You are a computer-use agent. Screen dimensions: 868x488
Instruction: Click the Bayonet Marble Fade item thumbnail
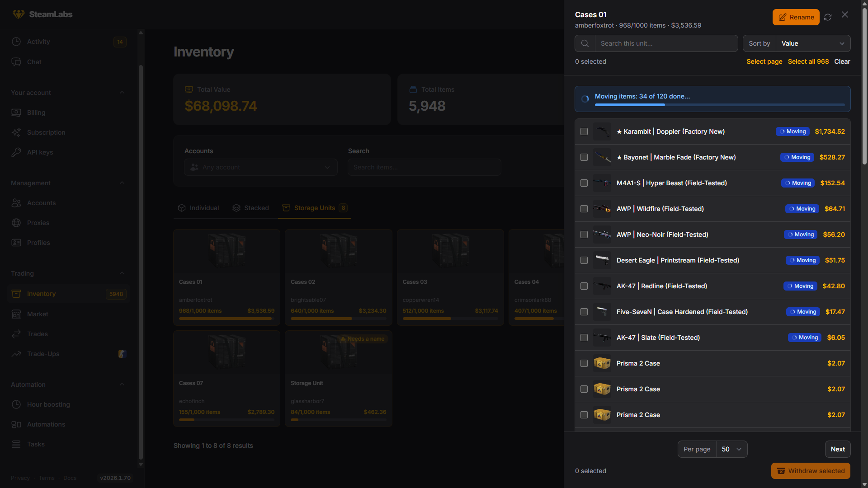(x=602, y=157)
